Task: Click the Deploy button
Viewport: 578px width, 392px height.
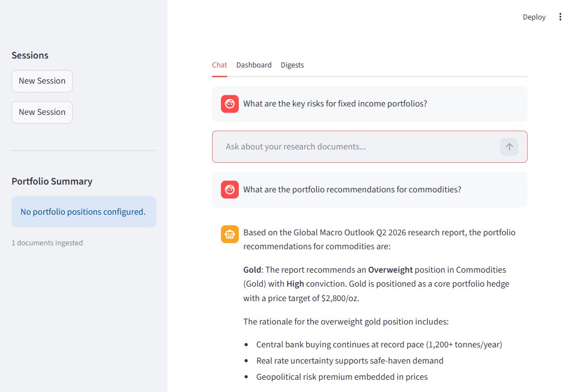Action: coord(534,17)
